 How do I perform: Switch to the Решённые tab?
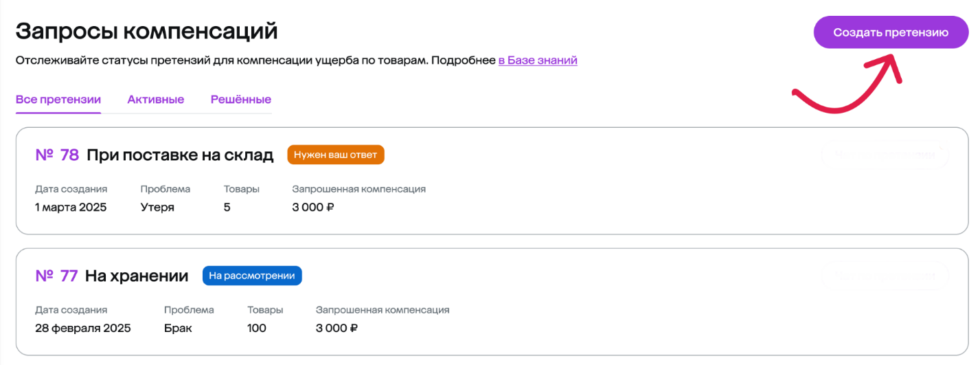click(x=241, y=100)
